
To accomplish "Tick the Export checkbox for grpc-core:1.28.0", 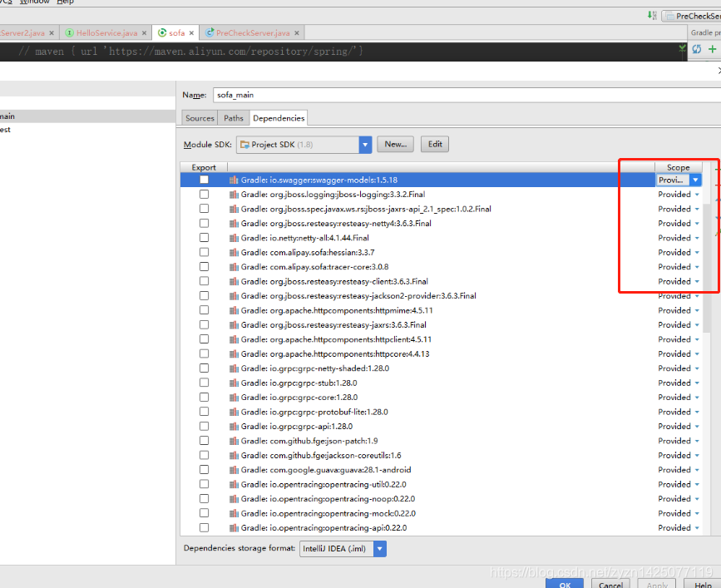I will pos(204,398).
